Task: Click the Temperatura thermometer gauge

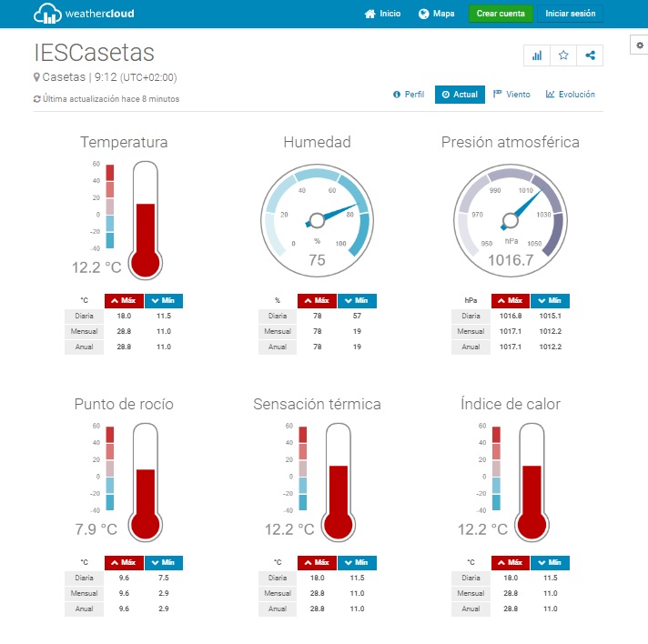Action: pyautogui.click(x=145, y=220)
